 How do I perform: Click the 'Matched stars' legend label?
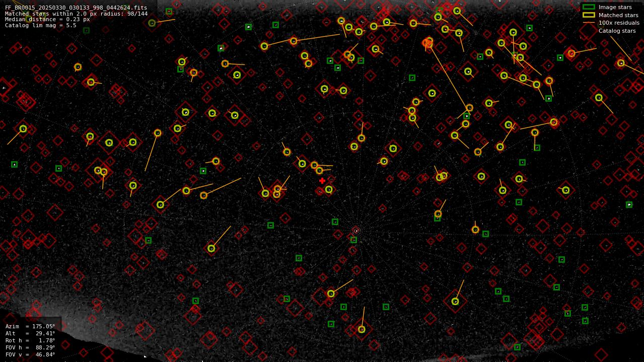tap(618, 15)
